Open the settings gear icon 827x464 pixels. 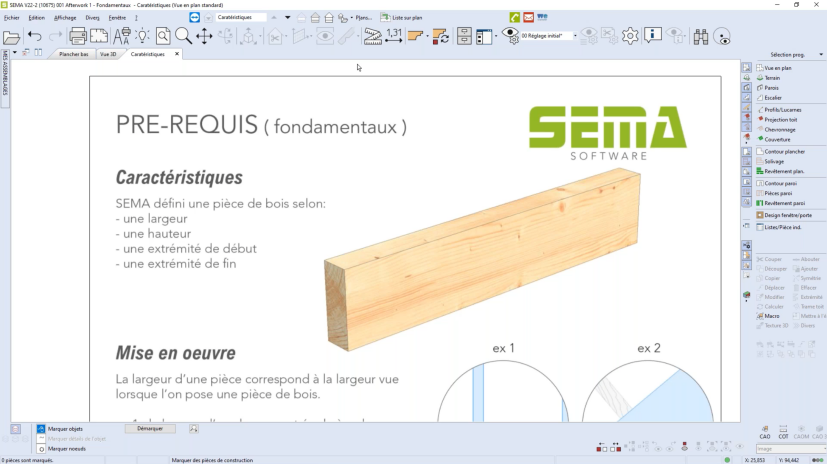point(630,36)
